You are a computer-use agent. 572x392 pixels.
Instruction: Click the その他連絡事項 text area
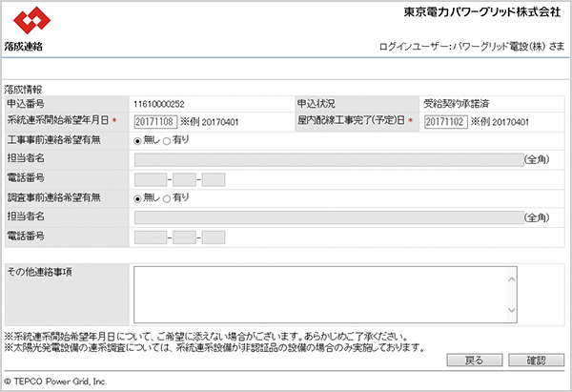(x=325, y=295)
